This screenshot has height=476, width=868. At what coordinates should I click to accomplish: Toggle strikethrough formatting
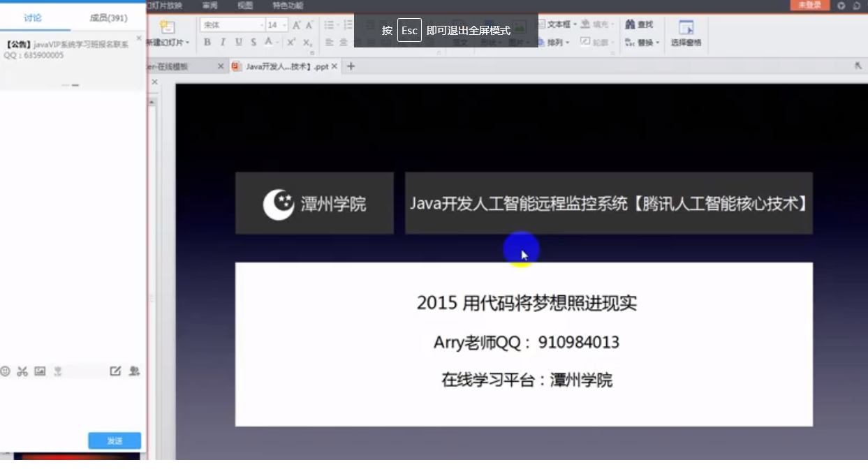coord(253,43)
